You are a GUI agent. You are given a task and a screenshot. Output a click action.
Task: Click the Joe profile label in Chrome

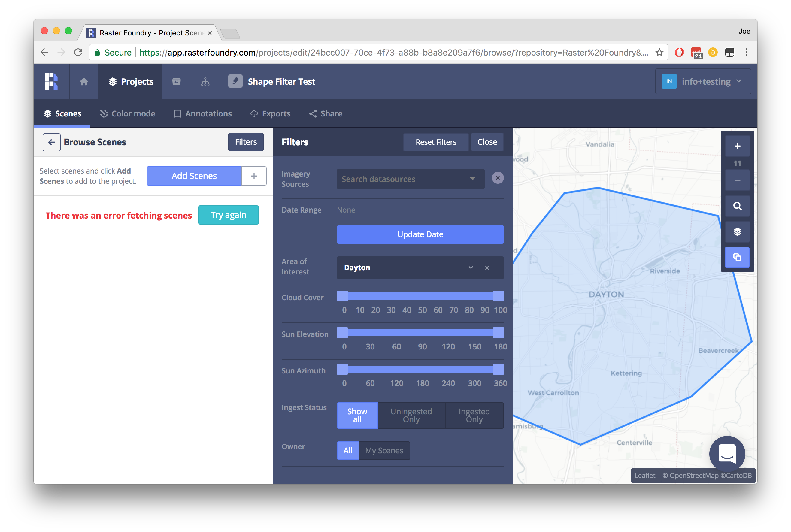coord(744,32)
